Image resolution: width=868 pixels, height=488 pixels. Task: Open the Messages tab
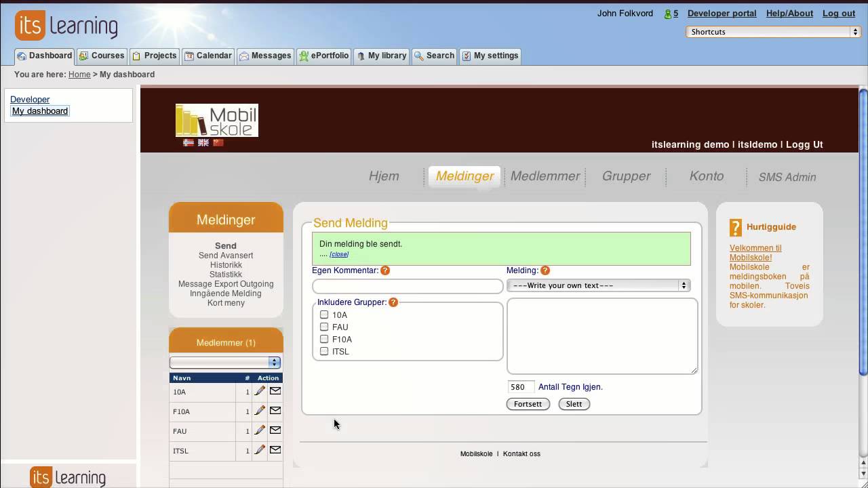tap(265, 56)
